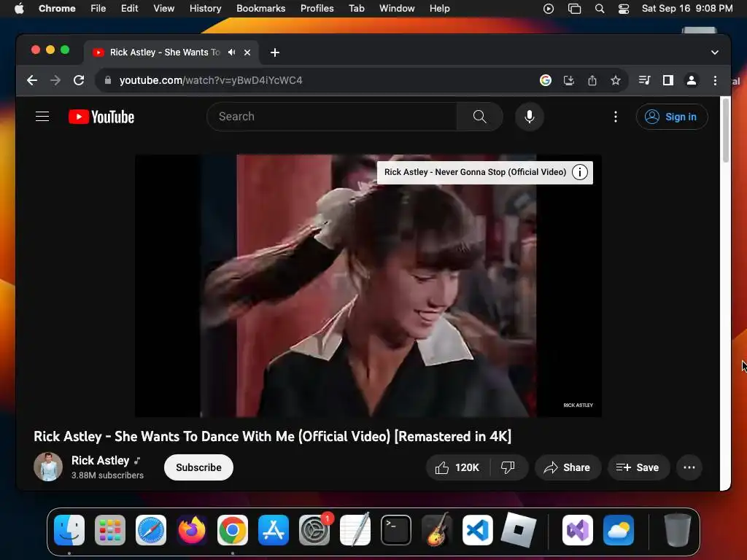
Task: Launch GarageBand from the Dock
Action: click(437, 530)
